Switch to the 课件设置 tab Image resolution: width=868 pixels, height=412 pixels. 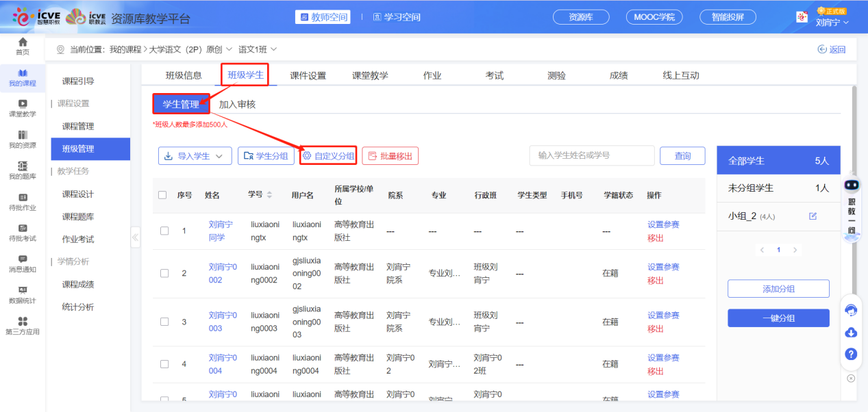(x=308, y=75)
